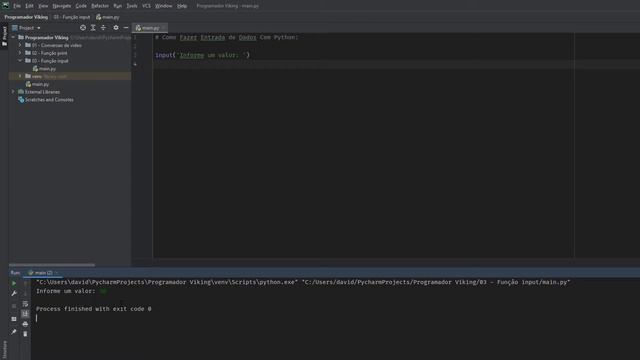Click input('Informe um valor: ') code line
The image size is (640, 360).
(202, 55)
